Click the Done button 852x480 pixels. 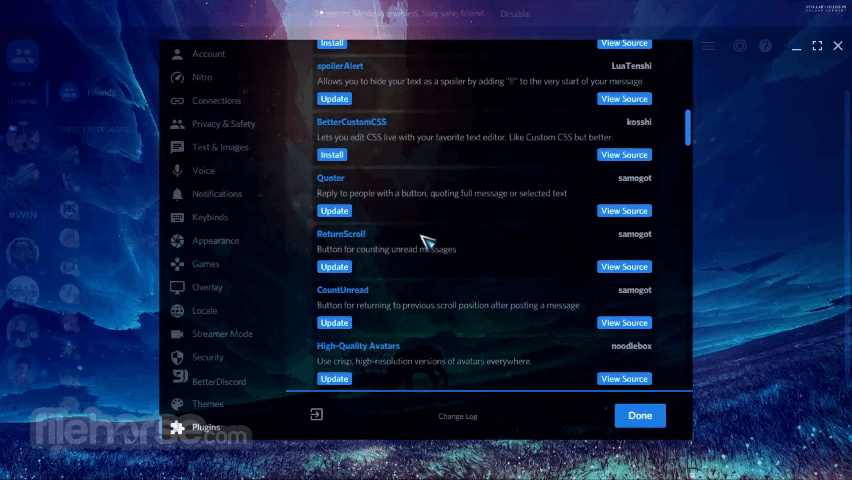(x=640, y=416)
